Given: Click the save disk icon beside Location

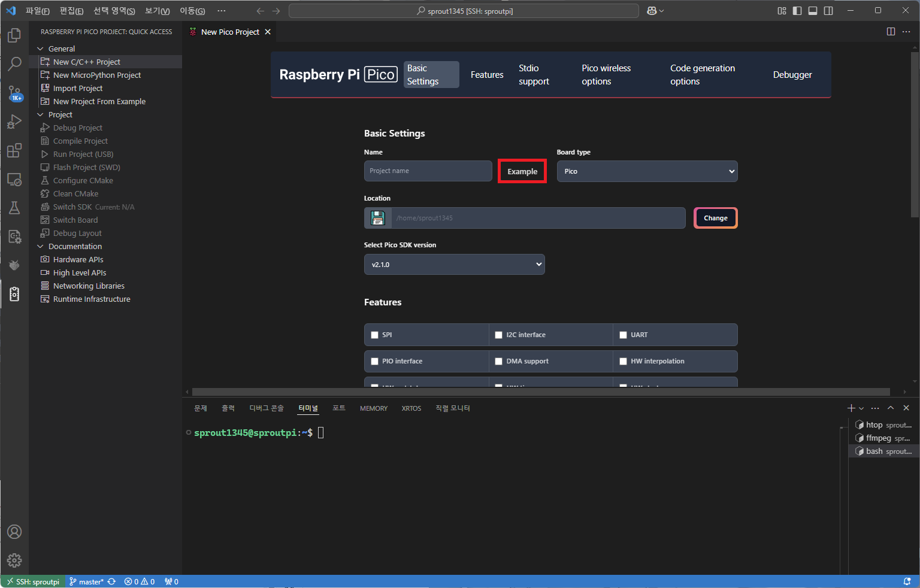Looking at the screenshot, I should [x=378, y=218].
